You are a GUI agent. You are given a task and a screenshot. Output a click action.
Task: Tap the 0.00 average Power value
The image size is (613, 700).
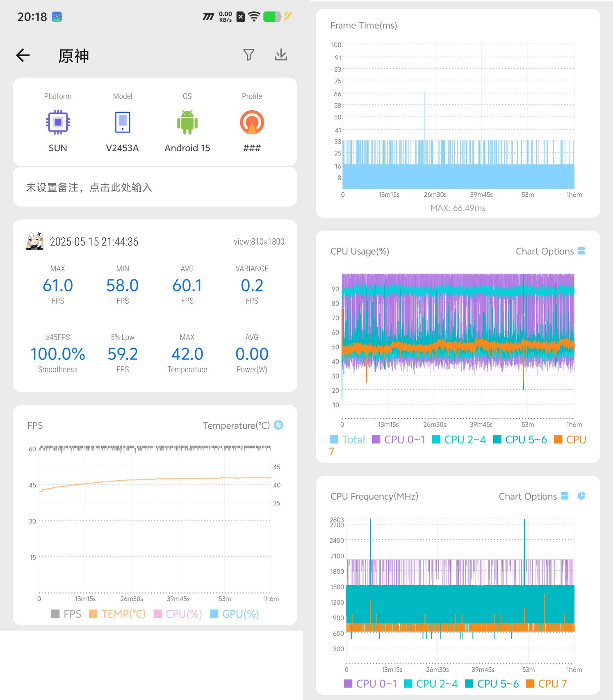tap(252, 354)
